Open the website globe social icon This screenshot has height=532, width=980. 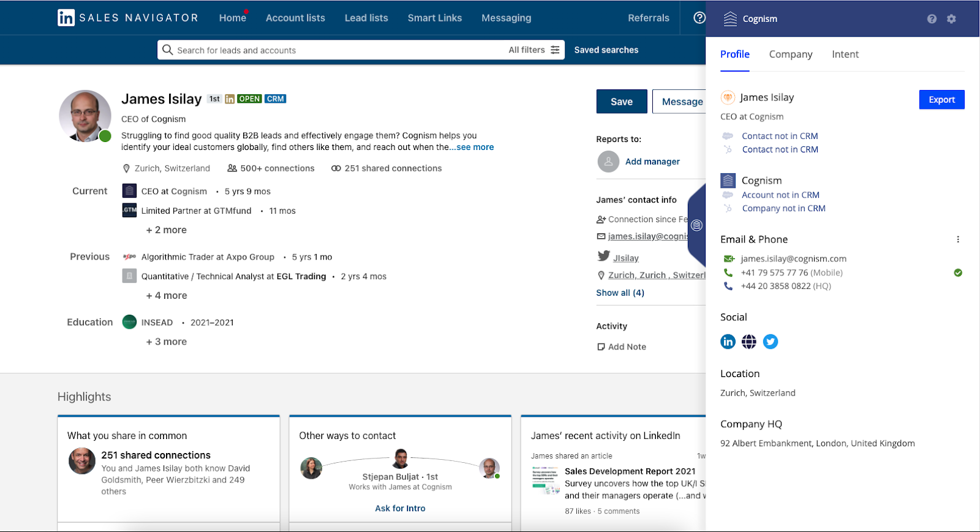coord(749,342)
